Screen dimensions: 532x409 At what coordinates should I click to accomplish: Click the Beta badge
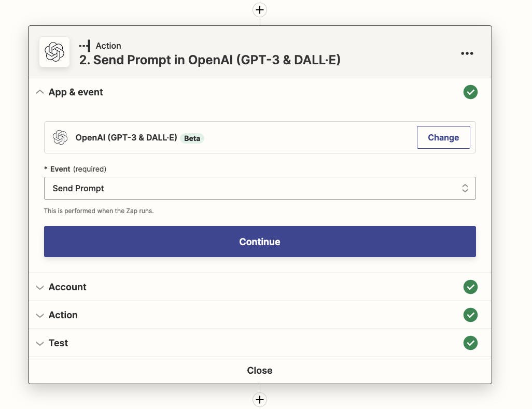[x=192, y=138]
